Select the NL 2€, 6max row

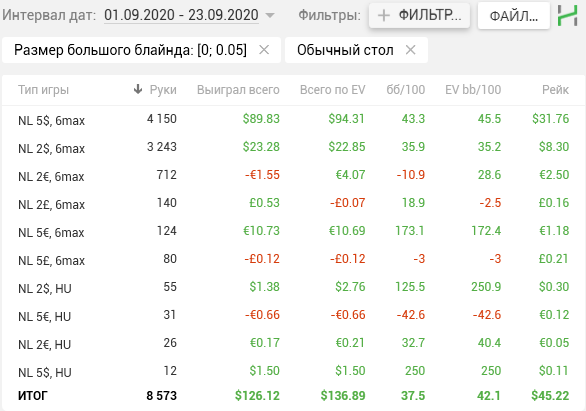pos(293,175)
